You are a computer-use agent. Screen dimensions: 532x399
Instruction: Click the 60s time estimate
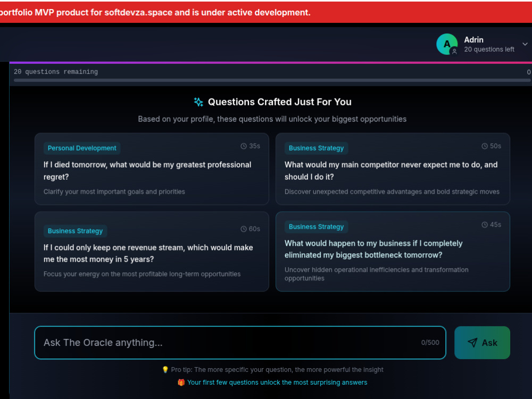[254, 229]
